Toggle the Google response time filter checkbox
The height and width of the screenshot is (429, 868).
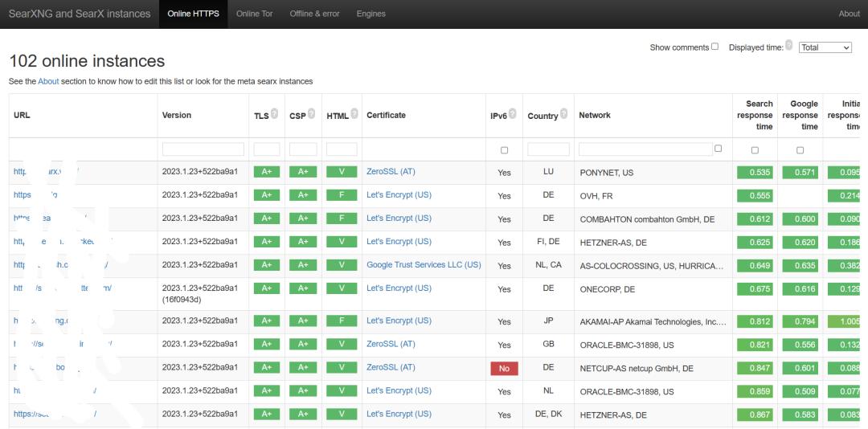(800, 150)
